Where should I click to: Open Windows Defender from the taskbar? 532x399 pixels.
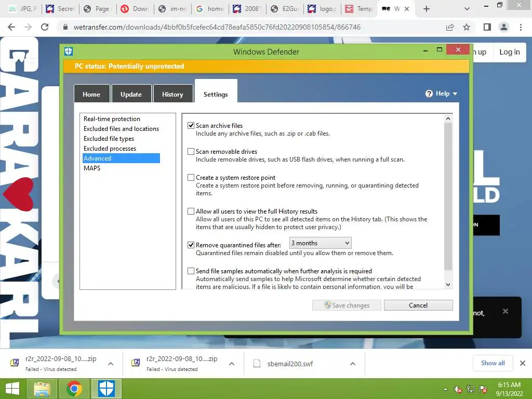click(x=106, y=389)
